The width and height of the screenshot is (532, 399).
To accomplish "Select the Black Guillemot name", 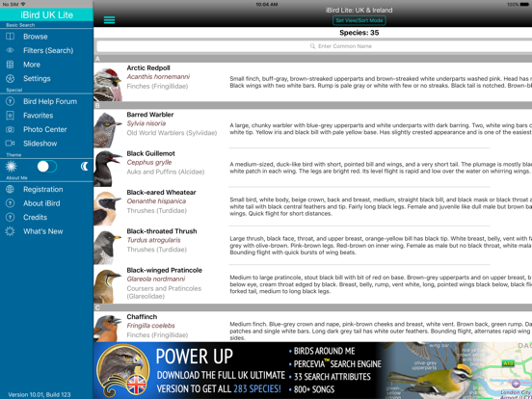I will point(151,153).
